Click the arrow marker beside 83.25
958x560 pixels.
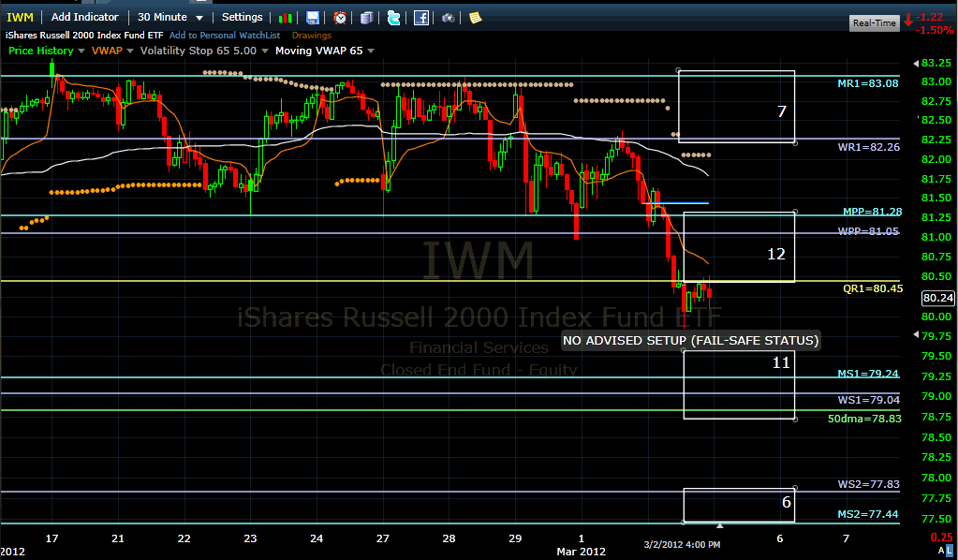[916, 64]
